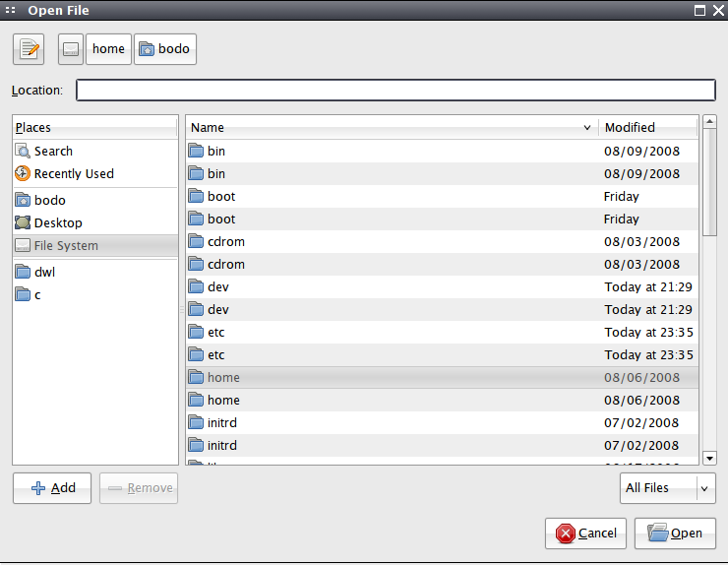728x565 pixels.
Task: Open the All Files filter dropdown
Action: [666, 487]
